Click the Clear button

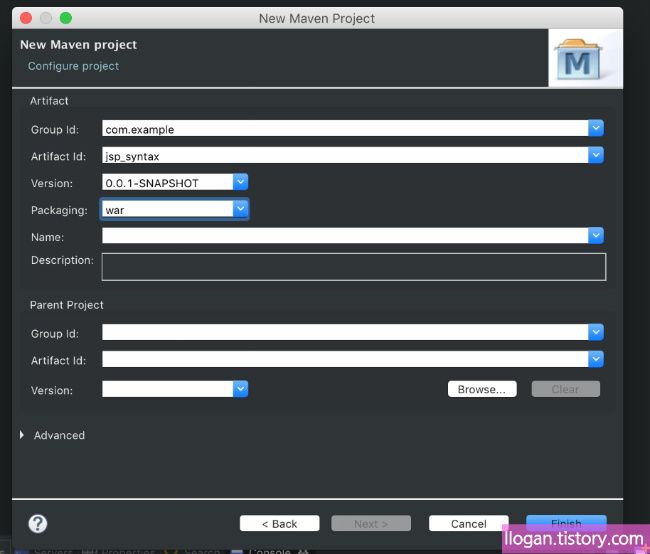tap(566, 389)
